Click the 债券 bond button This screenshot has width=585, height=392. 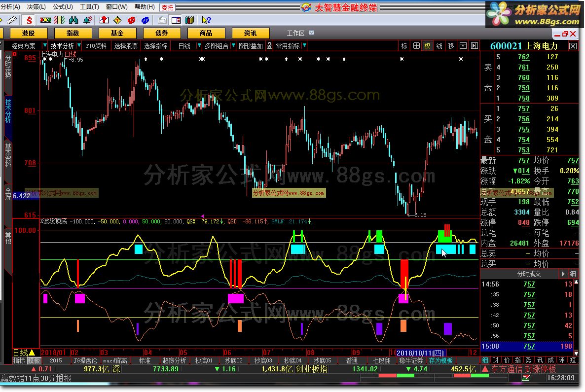(x=162, y=33)
